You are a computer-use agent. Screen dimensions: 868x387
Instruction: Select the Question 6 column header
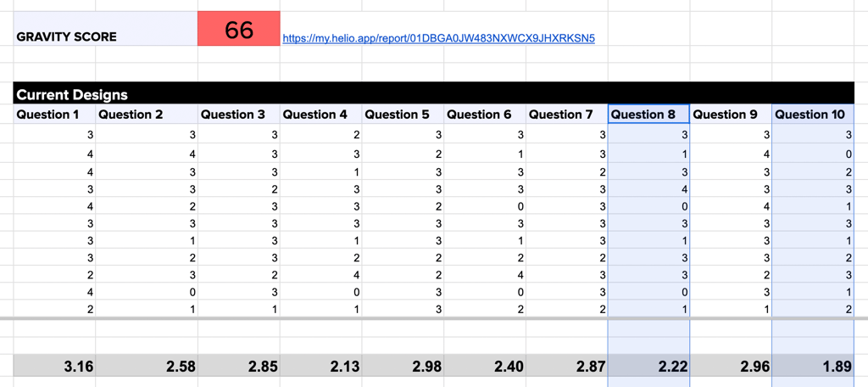pyautogui.click(x=485, y=115)
